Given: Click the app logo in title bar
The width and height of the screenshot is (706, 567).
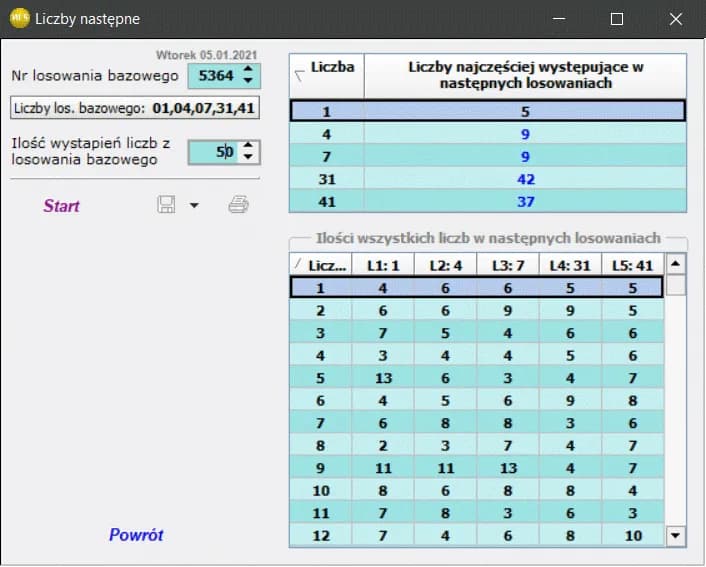Looking at the screenshot, I should (18, 19).
